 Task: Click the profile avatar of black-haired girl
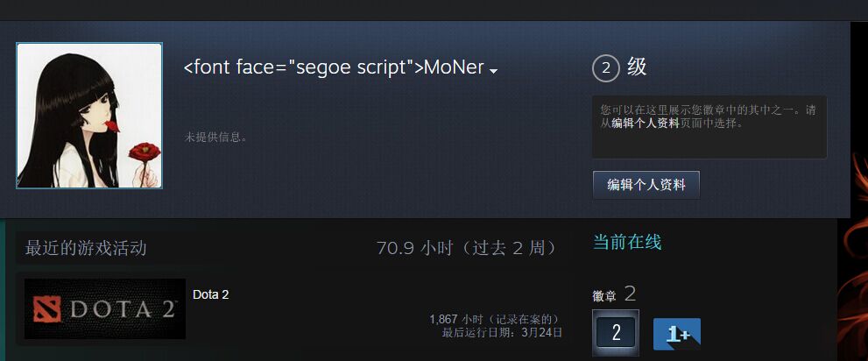tap(89, 116)
